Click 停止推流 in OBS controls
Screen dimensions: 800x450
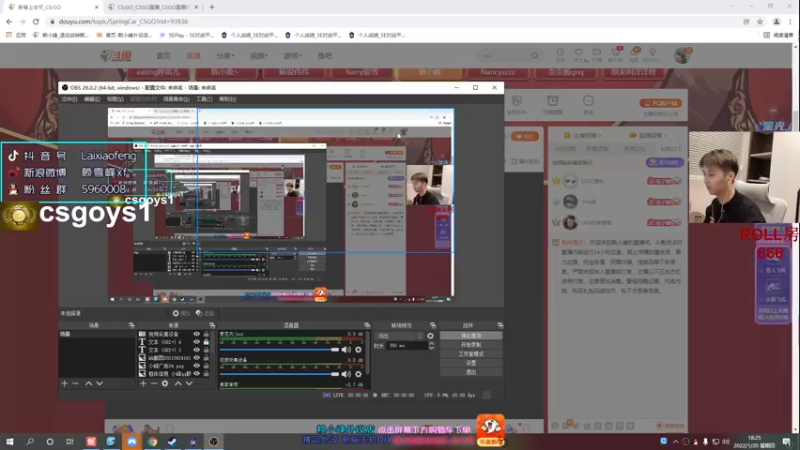click(x=470, y=336)
